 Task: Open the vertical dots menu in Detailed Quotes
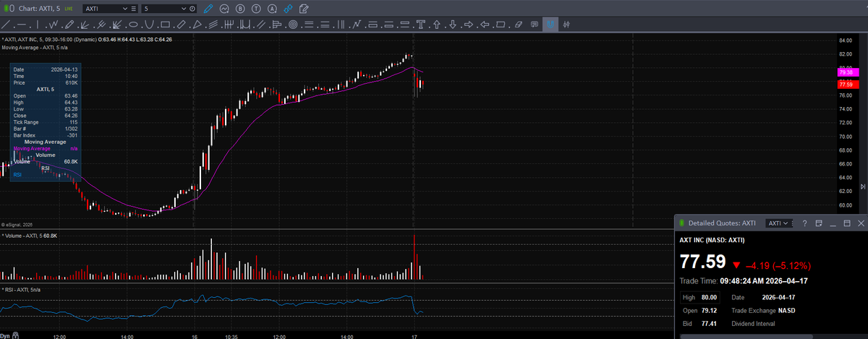point(793,223)
